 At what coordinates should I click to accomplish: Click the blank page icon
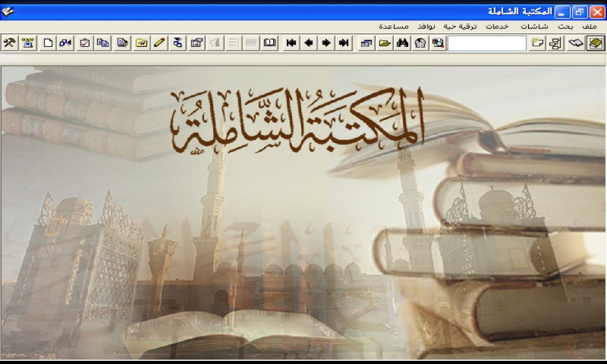click(48, 43)
